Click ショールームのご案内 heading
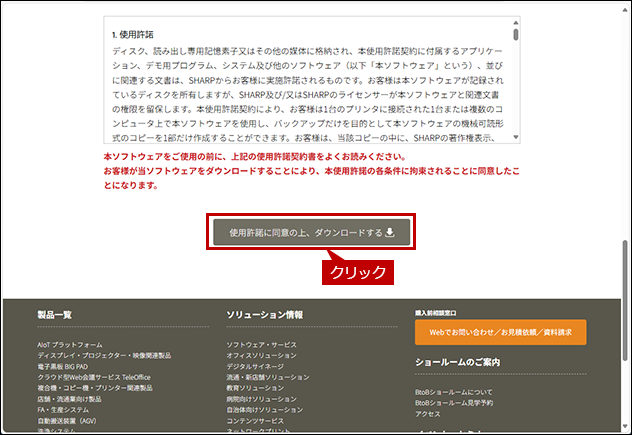 pos(457,362)
